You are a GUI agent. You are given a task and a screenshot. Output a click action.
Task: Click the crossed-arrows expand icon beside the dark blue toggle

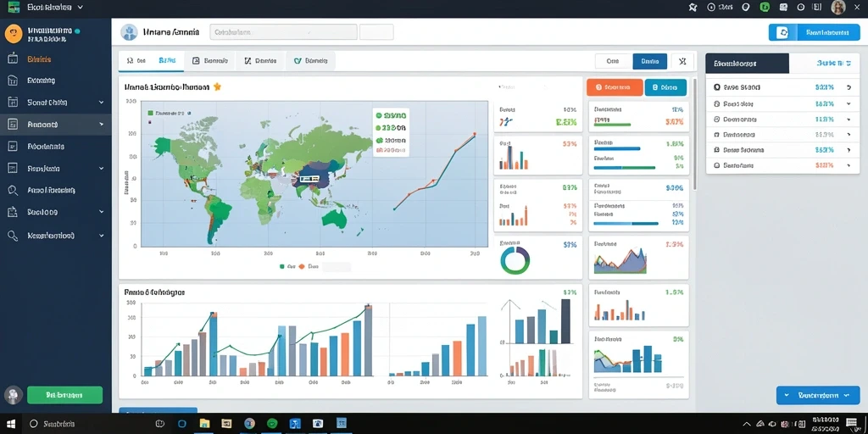[682, 61]
